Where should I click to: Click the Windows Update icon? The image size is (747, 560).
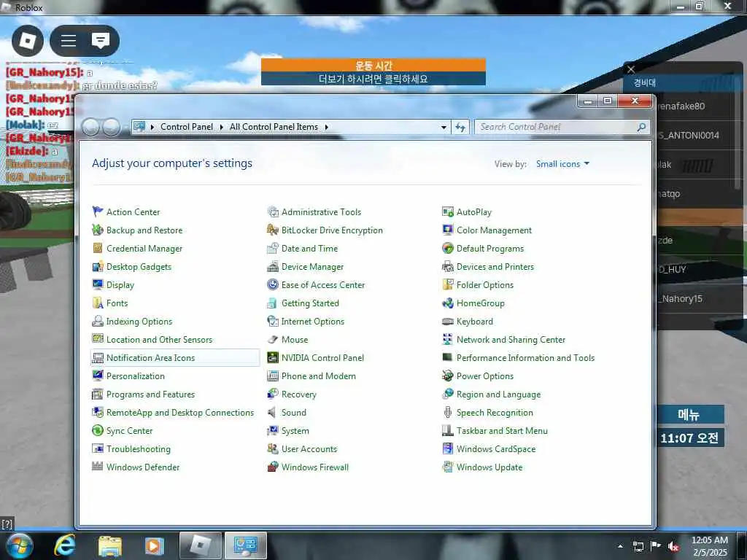(x=448, y=467)
